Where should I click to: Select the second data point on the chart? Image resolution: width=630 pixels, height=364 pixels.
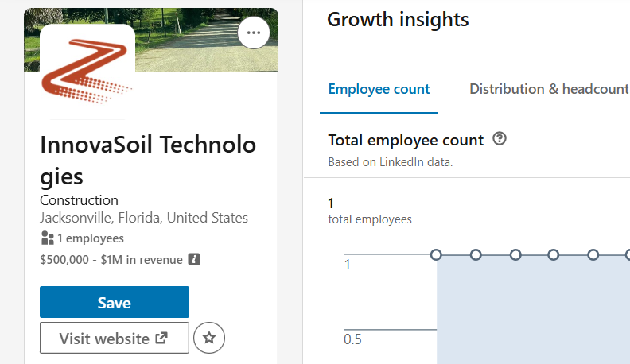tap(476, 255)
